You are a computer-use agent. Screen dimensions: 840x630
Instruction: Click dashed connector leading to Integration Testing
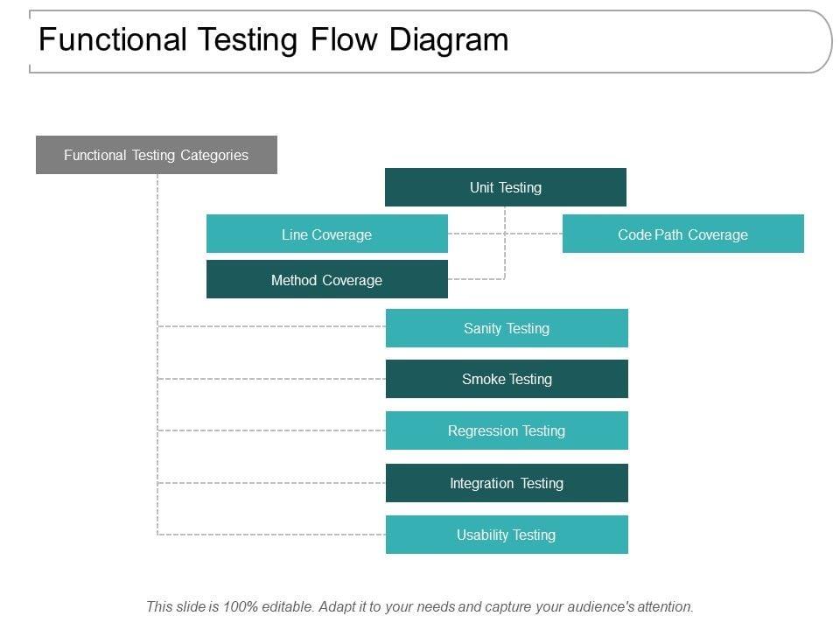(271, 482)
